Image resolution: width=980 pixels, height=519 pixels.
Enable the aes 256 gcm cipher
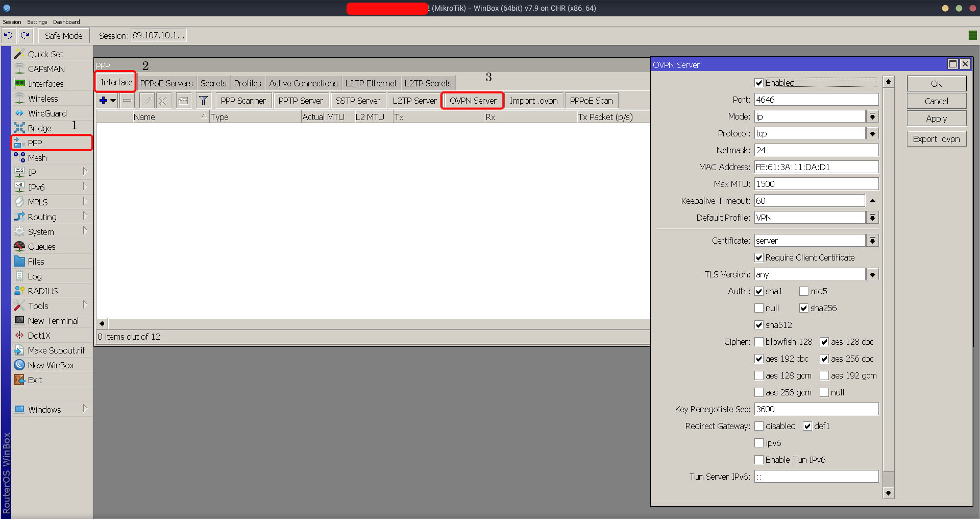click(759, 392)
